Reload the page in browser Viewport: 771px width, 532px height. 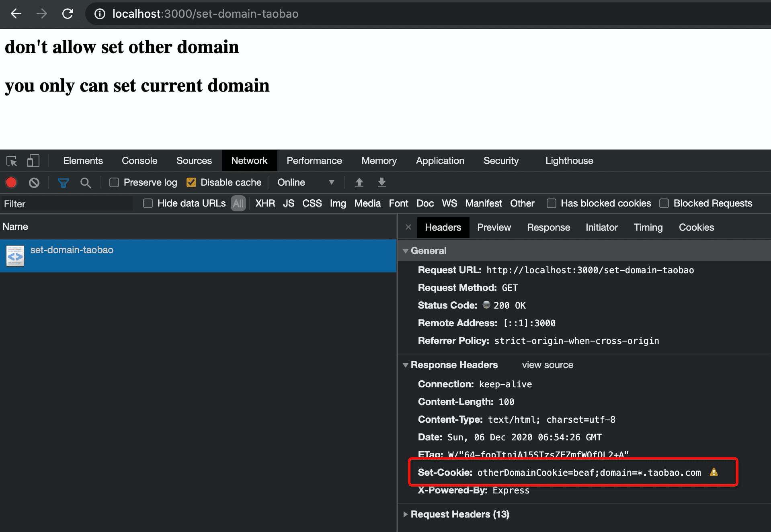pyautogui.click(x=68, y=14)
